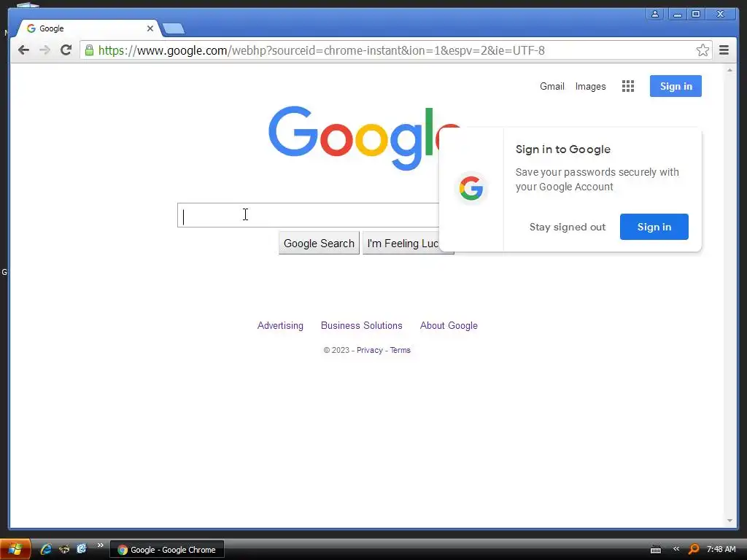This screenshot has height=560, width=747.
Task: Launch Internet Explorer from quick launch
Action: tap(46, 549)
